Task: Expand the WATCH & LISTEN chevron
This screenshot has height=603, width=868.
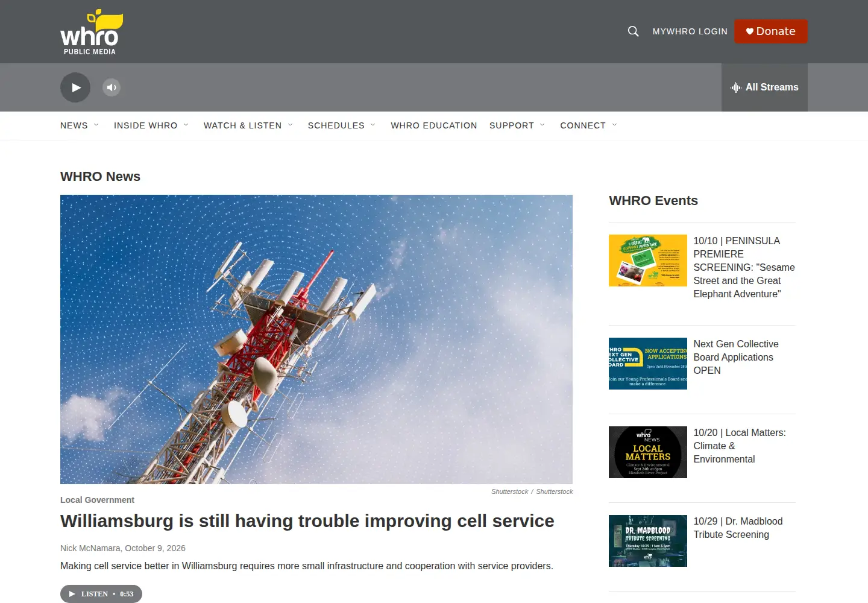Action: click(291, 125)
